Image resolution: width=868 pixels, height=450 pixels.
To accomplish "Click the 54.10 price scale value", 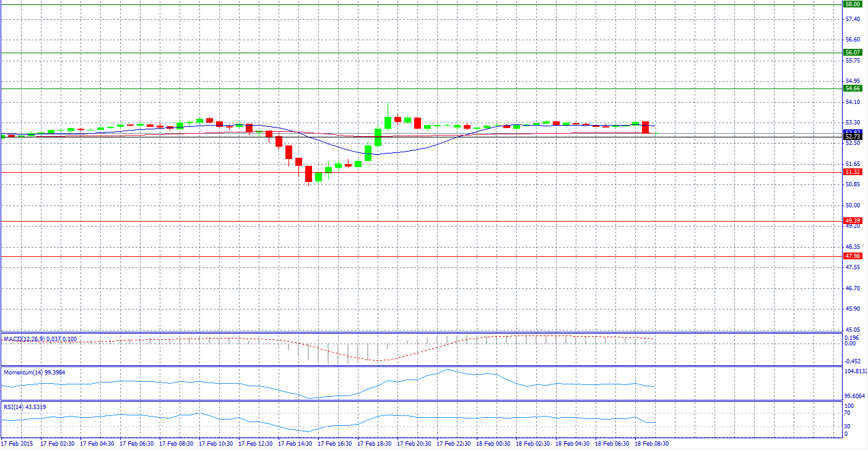I will click(853, 102).
